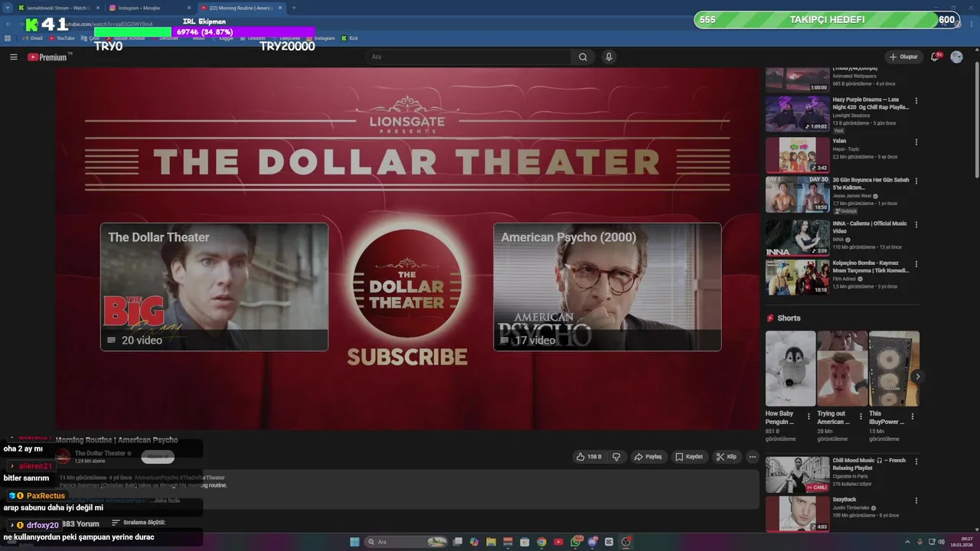Open Kolpaçino Bomba video thumbnail
Viewport: 980px width, 551px height.
point(797,277)
